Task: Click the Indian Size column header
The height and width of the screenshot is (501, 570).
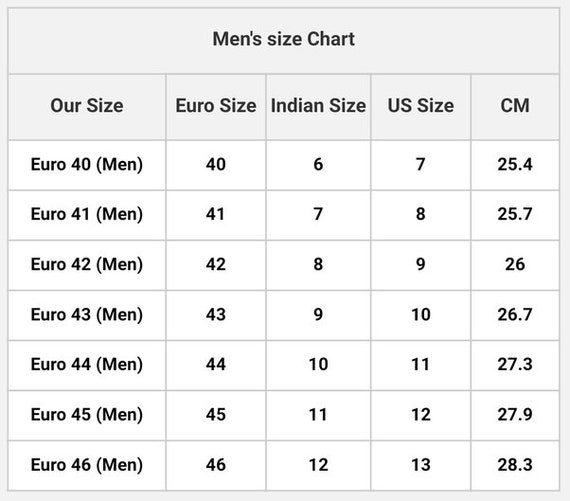Action: (x=318, y=106)
